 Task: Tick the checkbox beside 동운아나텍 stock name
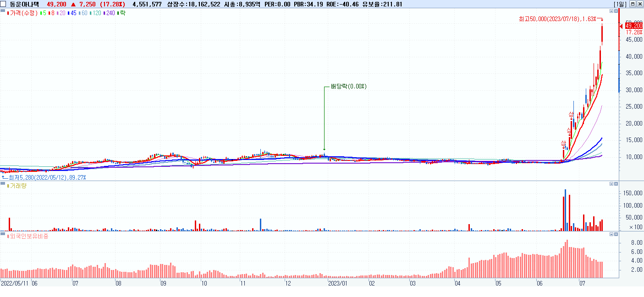4,4
